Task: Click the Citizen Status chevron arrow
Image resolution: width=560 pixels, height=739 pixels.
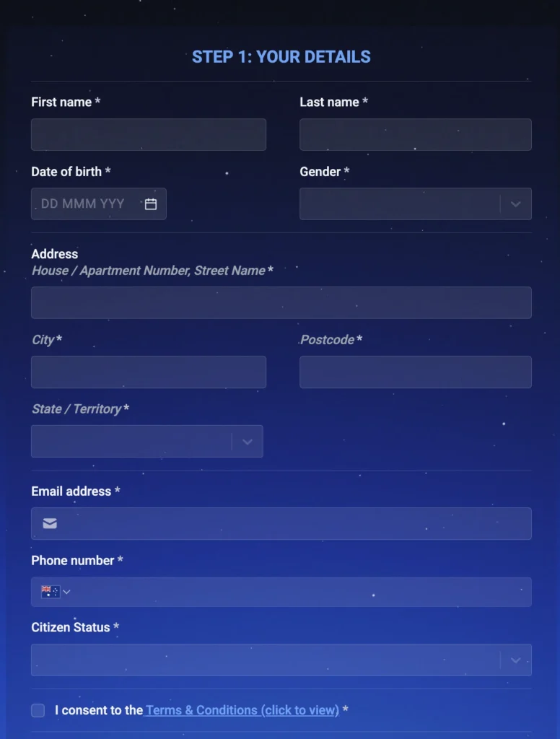Action: click(515, 660)
